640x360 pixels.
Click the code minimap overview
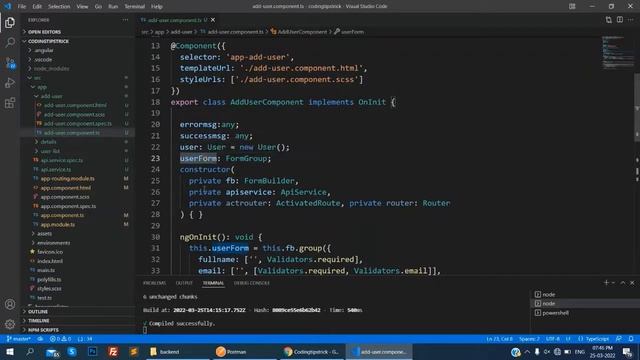618,53
